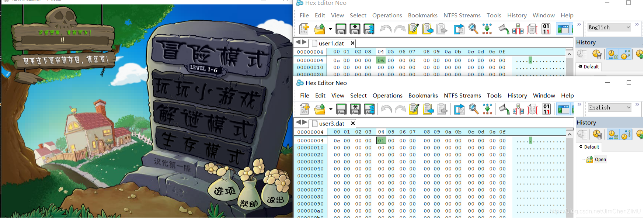Click magnifier Find icon in user1.dat window
This screenshot has width=644, height=218.
click(x=473, y=29)
